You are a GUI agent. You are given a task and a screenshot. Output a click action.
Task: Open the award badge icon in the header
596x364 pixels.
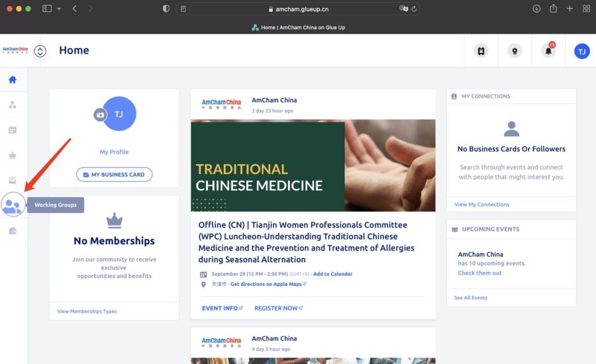coord(514,51)
